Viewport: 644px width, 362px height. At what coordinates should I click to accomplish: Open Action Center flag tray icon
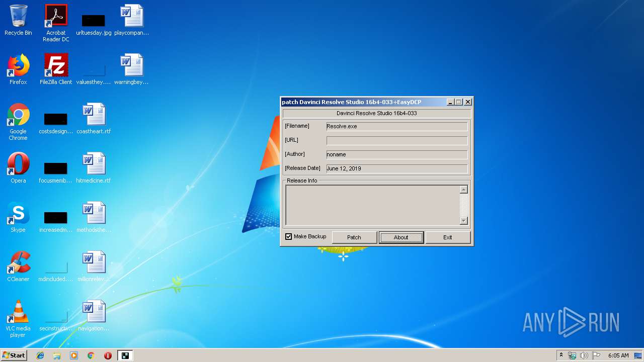[x=596, y=355]
